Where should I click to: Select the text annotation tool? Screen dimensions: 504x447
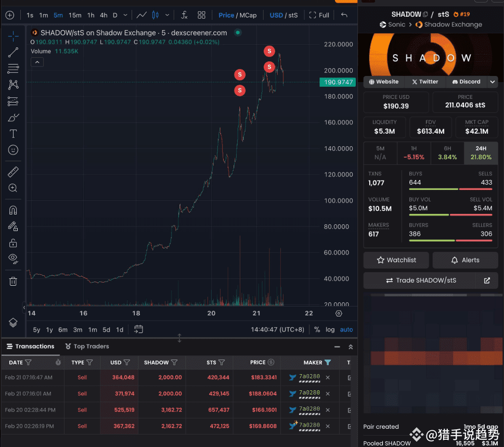(x=13, y=134)
